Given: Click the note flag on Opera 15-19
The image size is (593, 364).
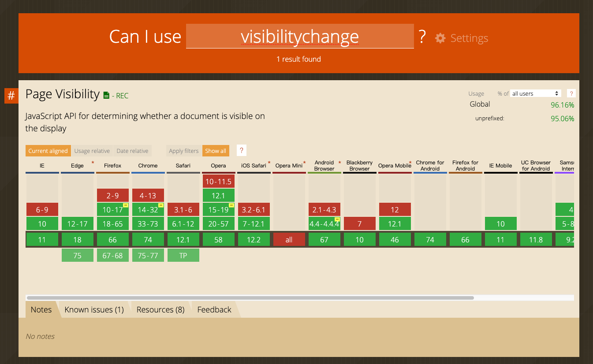Looking at the screenshot, I should pos(231,205).
